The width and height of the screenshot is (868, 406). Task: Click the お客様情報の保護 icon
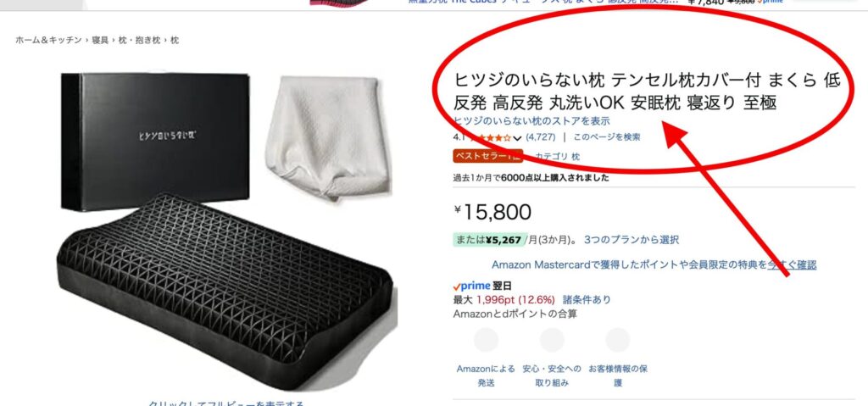click(618, 340)
